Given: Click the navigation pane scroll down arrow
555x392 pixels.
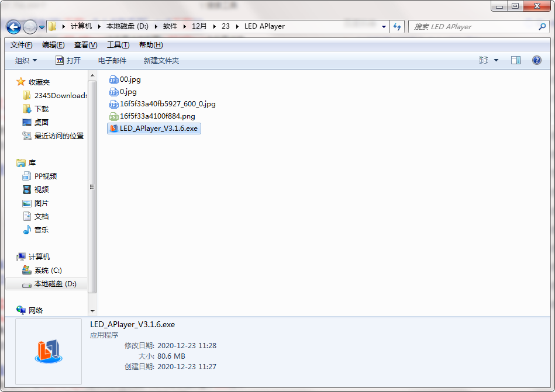Looking at the screenshot, I should click(92, 311).
